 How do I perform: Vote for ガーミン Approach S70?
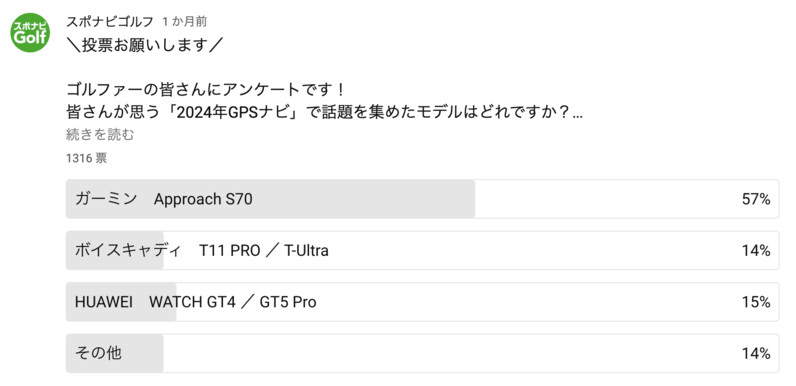click(422, 199)
